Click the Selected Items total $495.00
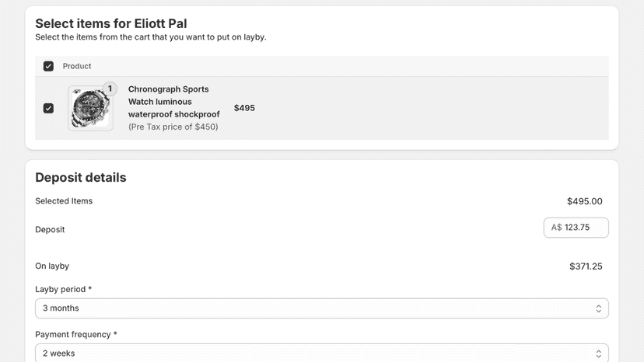644x362 pixels. tap(584, 201)
